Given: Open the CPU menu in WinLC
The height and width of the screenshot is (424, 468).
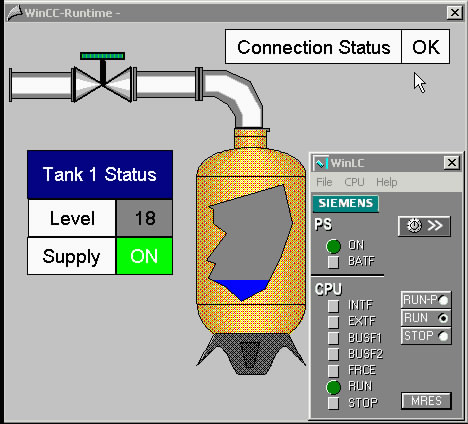Looking at the screenshot, I should coord(354,182).
